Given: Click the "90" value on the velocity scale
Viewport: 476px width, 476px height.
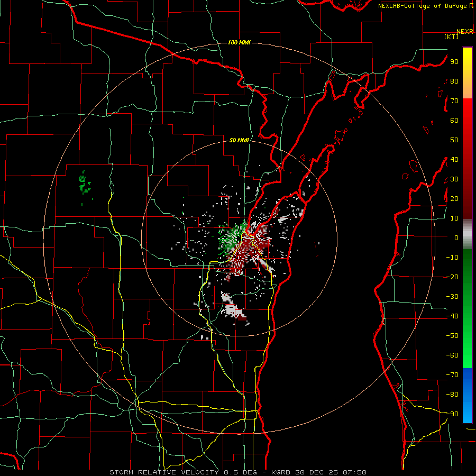Looking at the screenshot, I should (454, 62).
